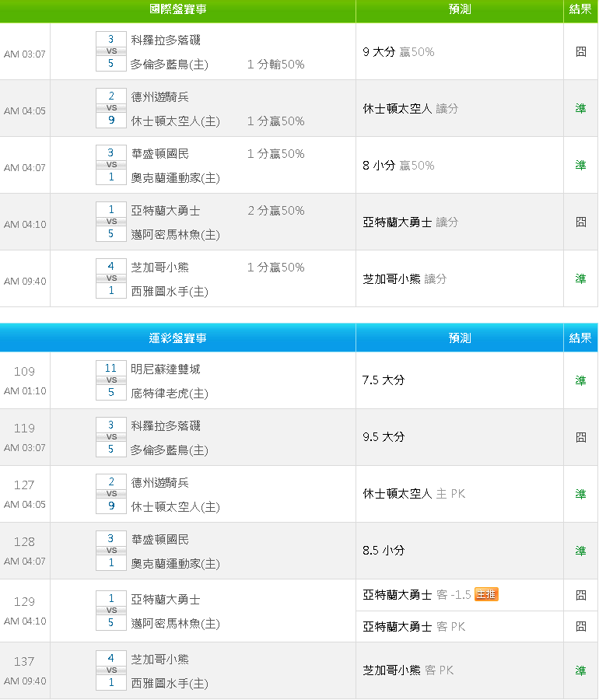Click the 9.5 大分 prediction

tap(384, 436)
